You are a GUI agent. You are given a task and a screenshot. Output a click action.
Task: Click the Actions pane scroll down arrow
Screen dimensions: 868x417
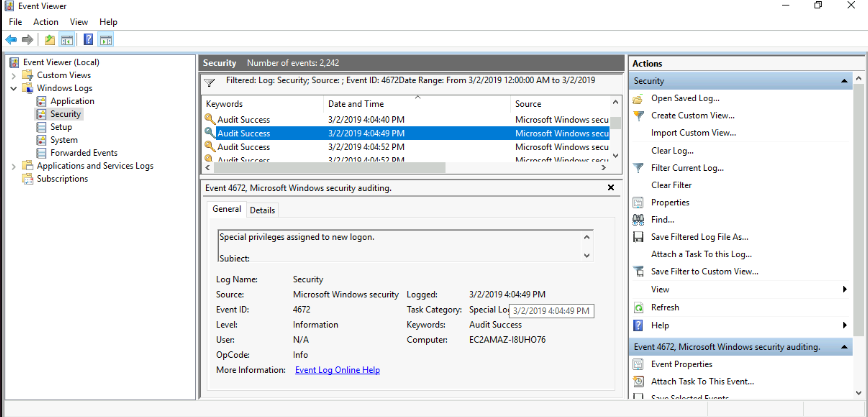[858, 393]
